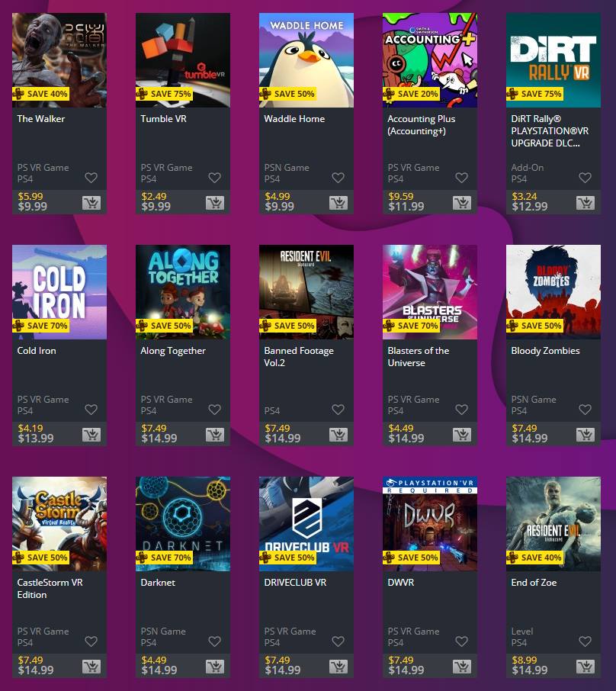
Task: Add Bloody Zombies to cart
Action: (586, 435)
